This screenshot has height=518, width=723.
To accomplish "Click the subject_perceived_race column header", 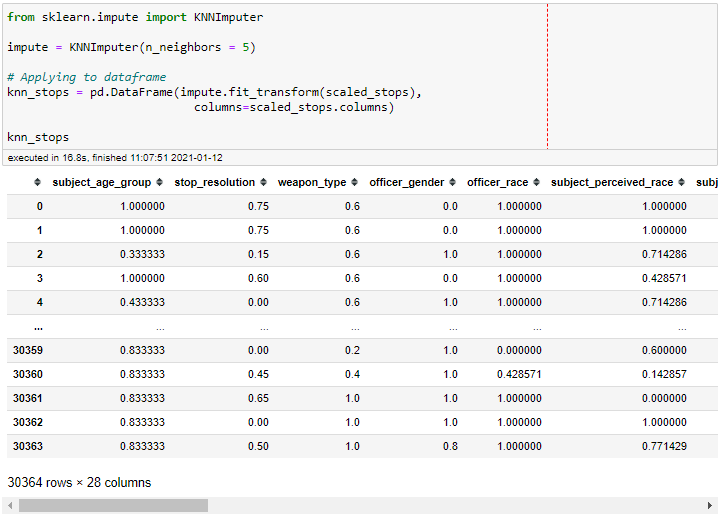I will click(x=612, y=182).
